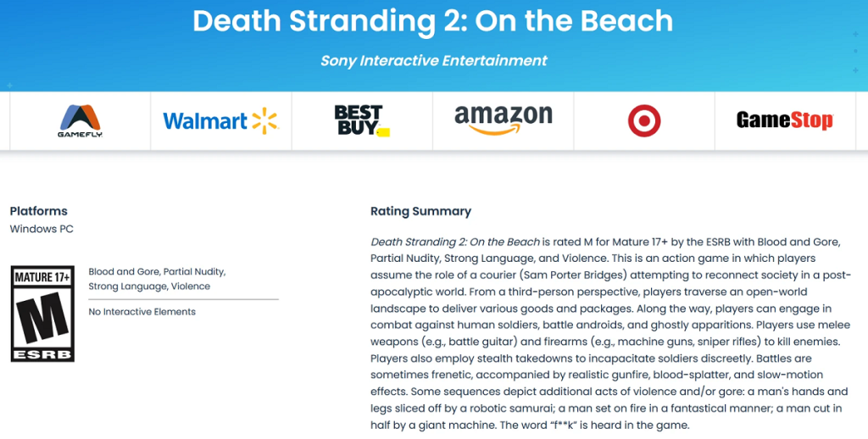This screenshot has width=868, height=439.
Task: Click the Death Stranding 2 page title
Action: [433, 20]
